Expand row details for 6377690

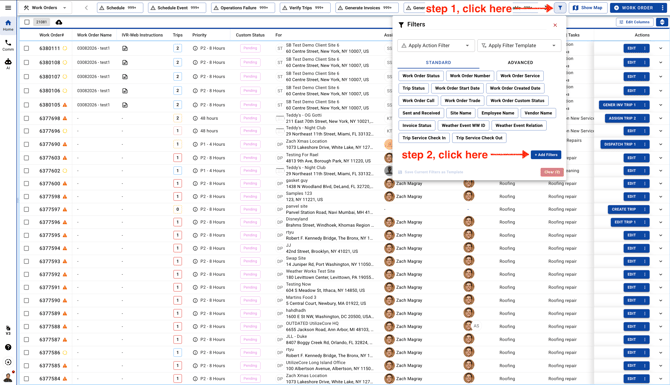pyautogui.click(x=661, y=144)
